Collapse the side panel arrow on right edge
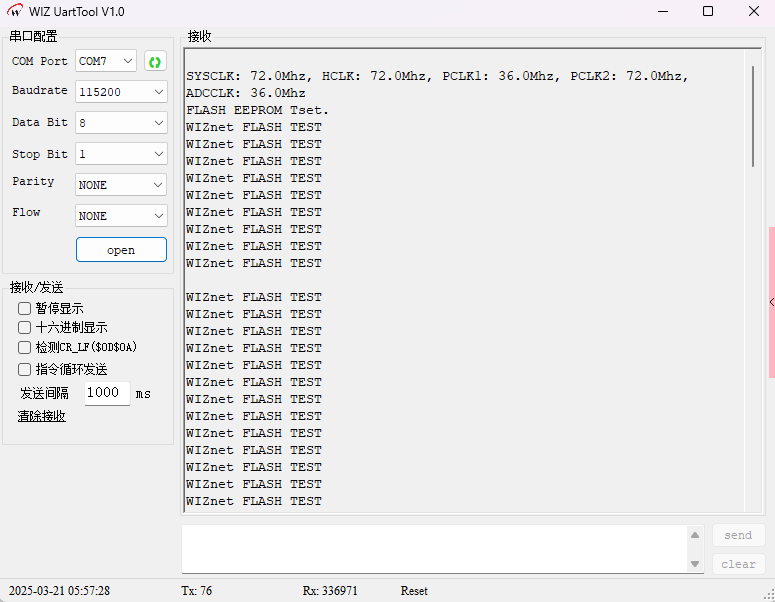The image size is (775, 602). point(771,302)
